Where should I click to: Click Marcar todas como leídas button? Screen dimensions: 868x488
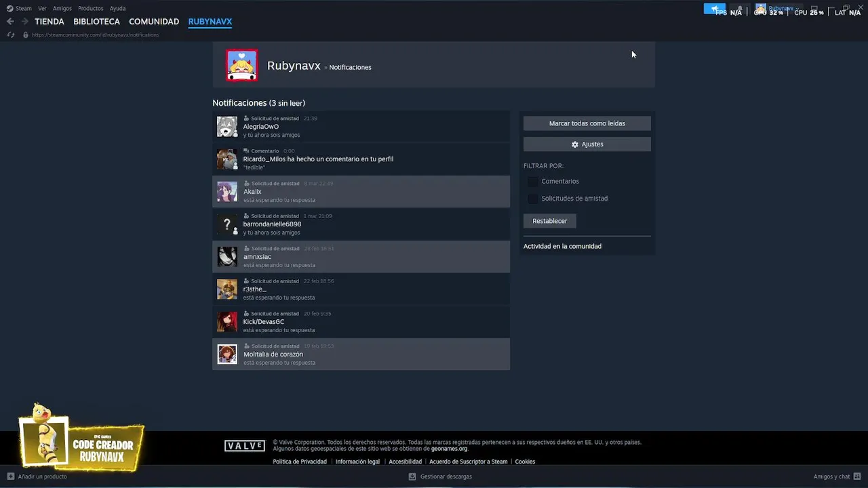click(x=587, y=123)
